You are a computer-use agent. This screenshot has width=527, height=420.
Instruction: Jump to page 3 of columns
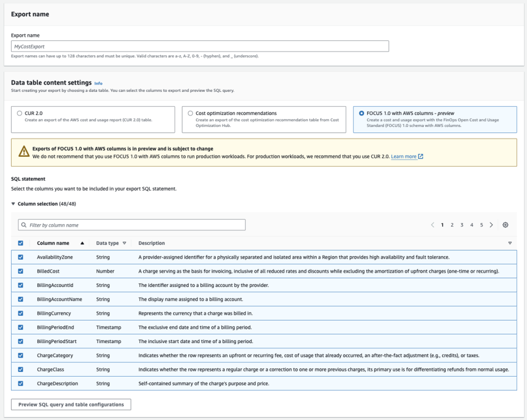[x=462, y=225]
